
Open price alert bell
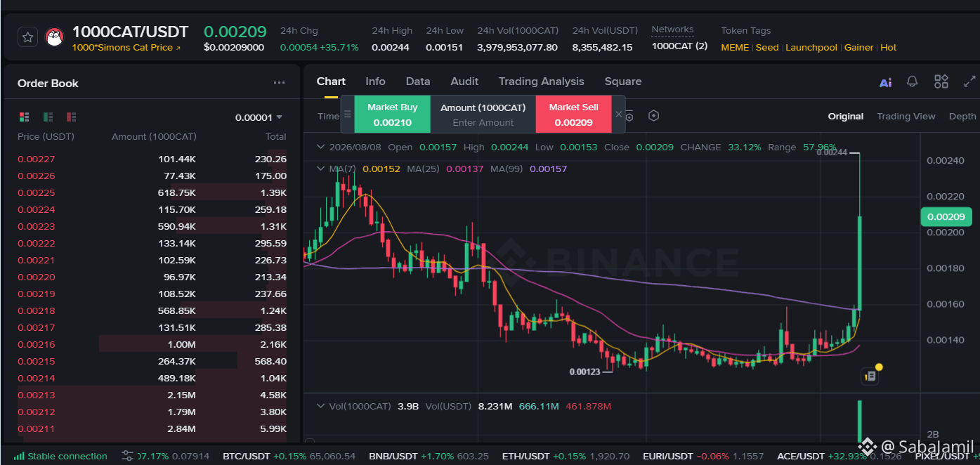pos(912,81)
